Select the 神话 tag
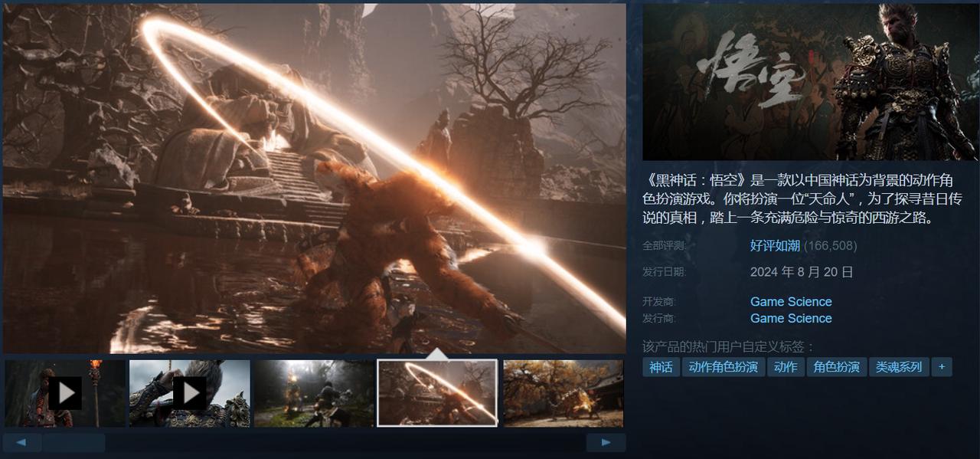 coord(661,367)
